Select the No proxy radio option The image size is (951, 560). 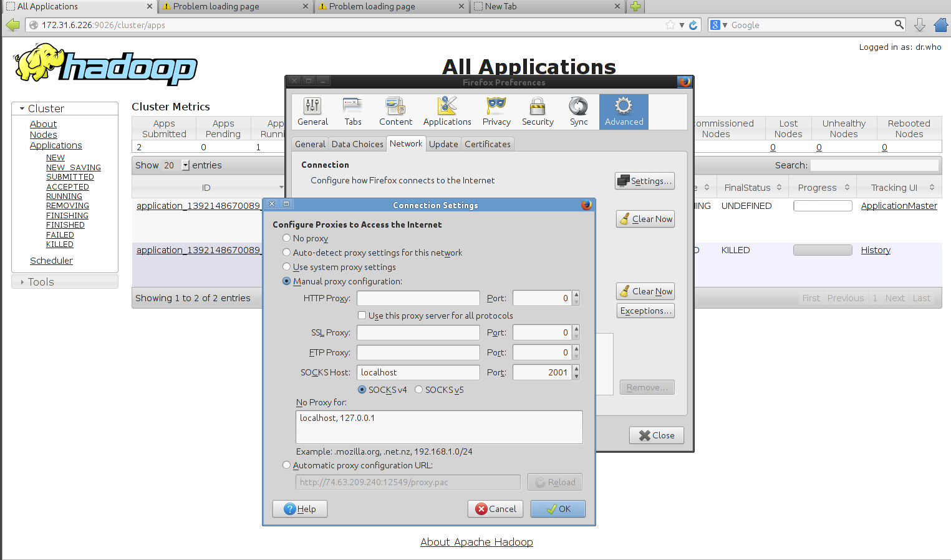click(287, 238)
